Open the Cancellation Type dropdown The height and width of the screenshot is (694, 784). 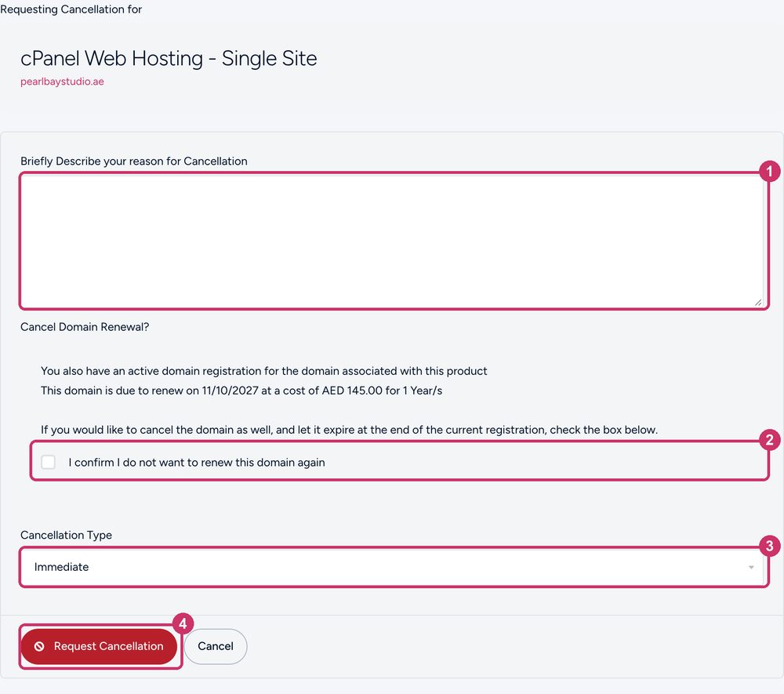(x=394, y=566)
